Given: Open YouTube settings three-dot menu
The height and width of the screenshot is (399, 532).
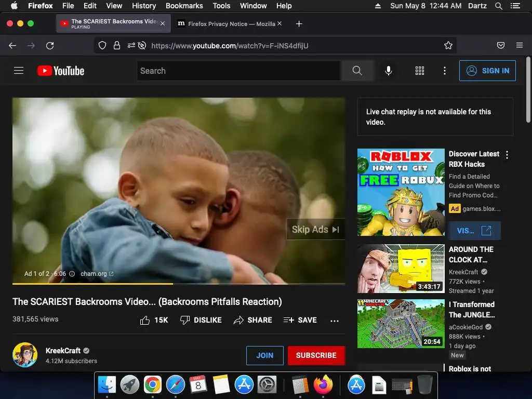Looking at the screenshot, I should tap(445, 71).
